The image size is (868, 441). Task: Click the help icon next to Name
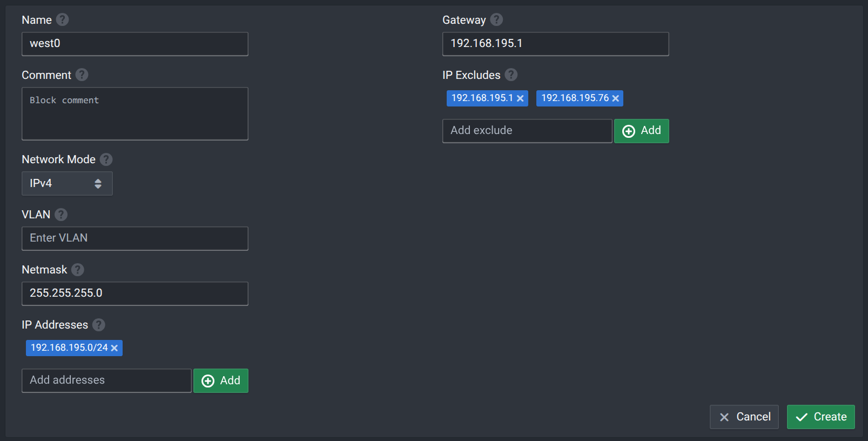[x=63, y=20]
